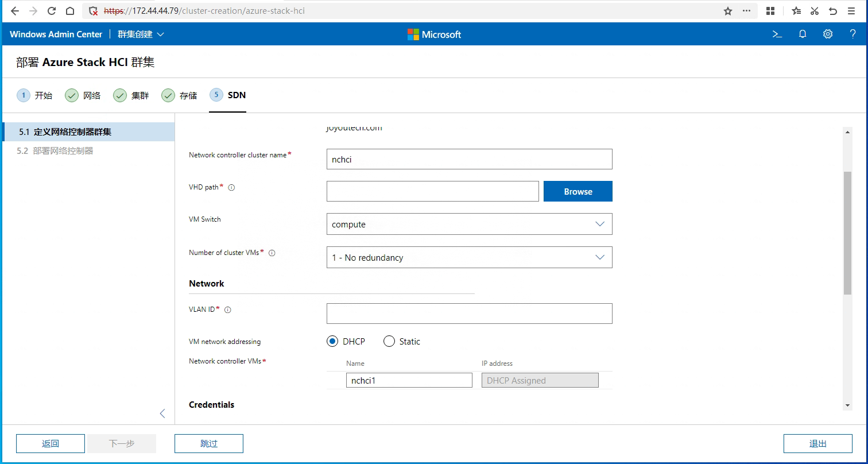Click the VM network addressing label
The width and height of the screenshot is (868, 464).
[x=225, y=342]
